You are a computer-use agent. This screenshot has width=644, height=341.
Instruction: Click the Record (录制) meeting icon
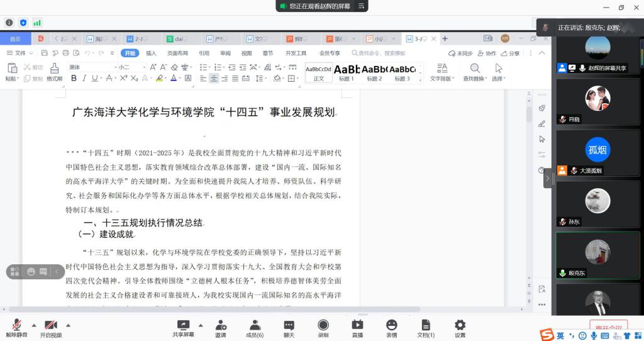(323, 328)
